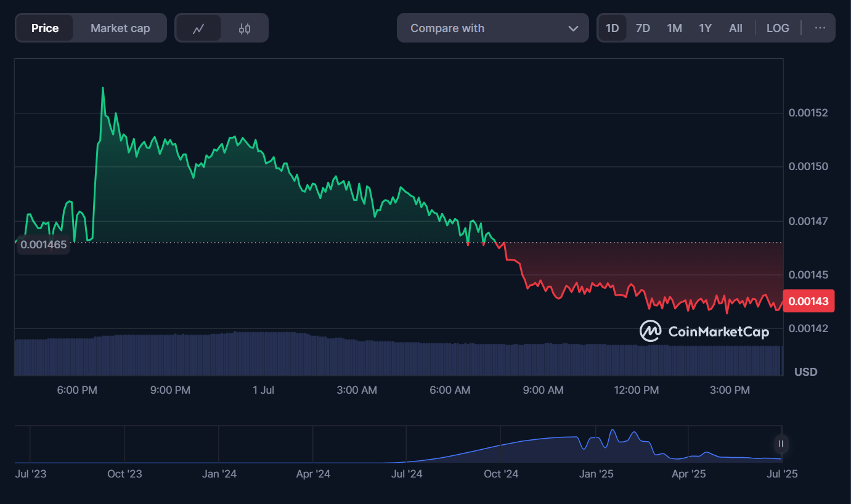Click the opening price label 0.001465

[43, 245]
